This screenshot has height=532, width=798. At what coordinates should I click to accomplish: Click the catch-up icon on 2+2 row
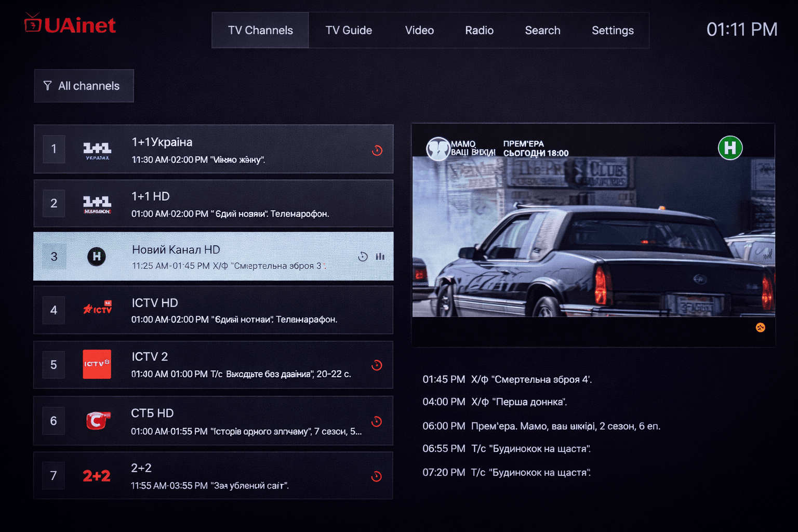pyautogui.click(x=377, y=476)
